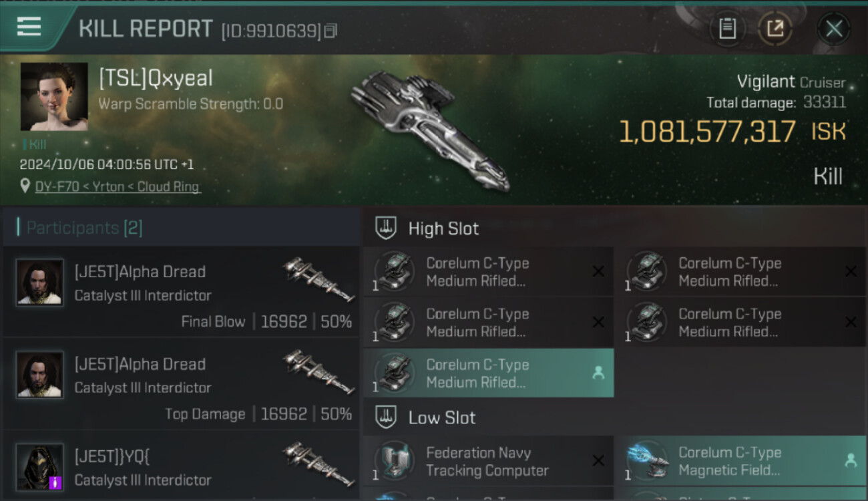Collapse the High Slot section
Screen dimensions: 868x501
(x=615, y=228)
